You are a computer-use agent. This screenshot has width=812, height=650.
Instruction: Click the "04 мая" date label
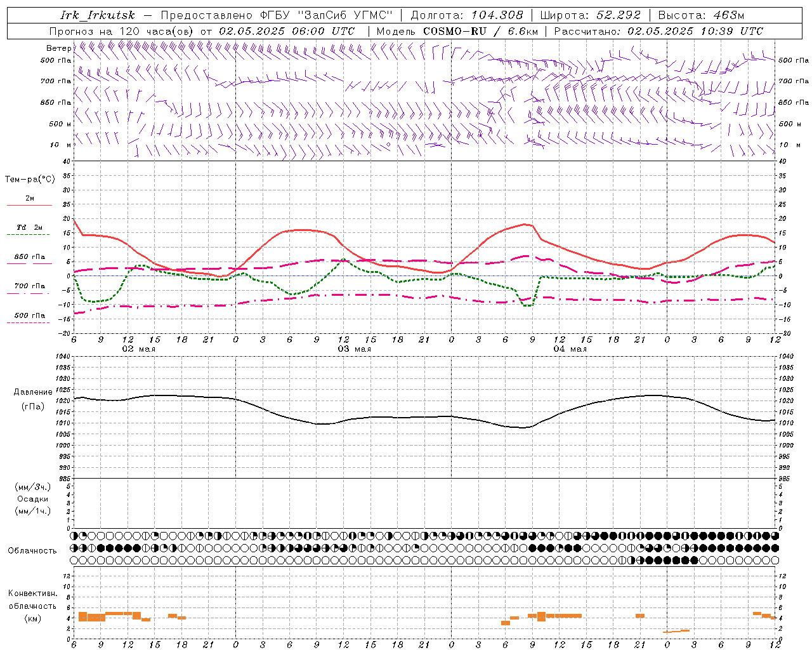pos(570,349)
